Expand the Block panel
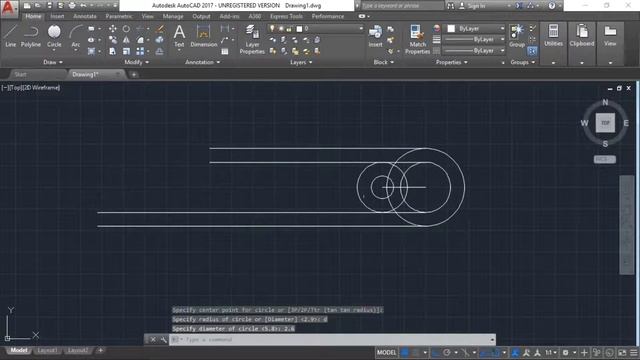Screen dimensions: 640x360 click(384, 62)
